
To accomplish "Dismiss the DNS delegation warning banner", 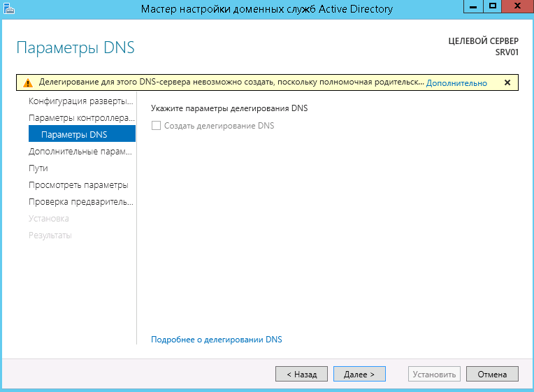I will coord(507,82).
